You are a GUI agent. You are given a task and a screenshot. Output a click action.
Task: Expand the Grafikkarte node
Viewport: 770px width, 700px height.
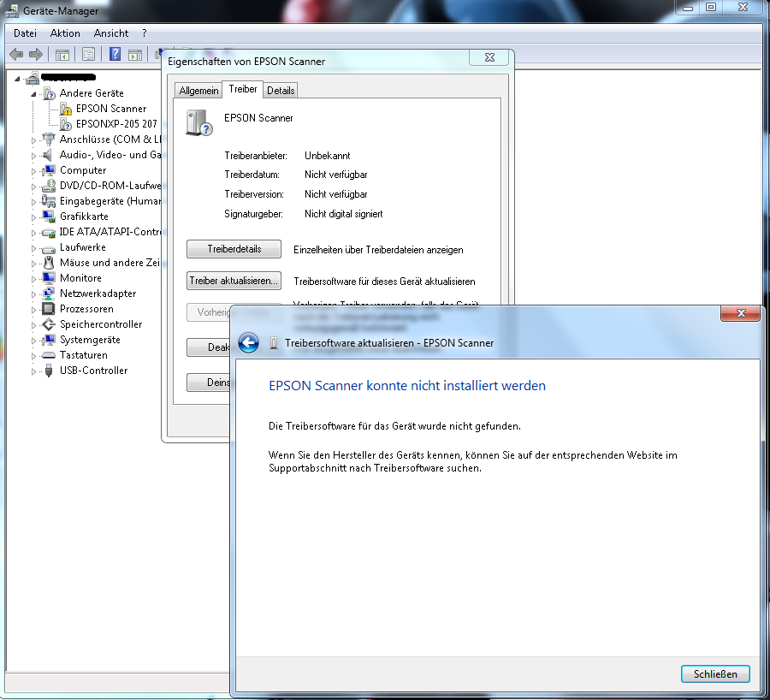(33, 217)
